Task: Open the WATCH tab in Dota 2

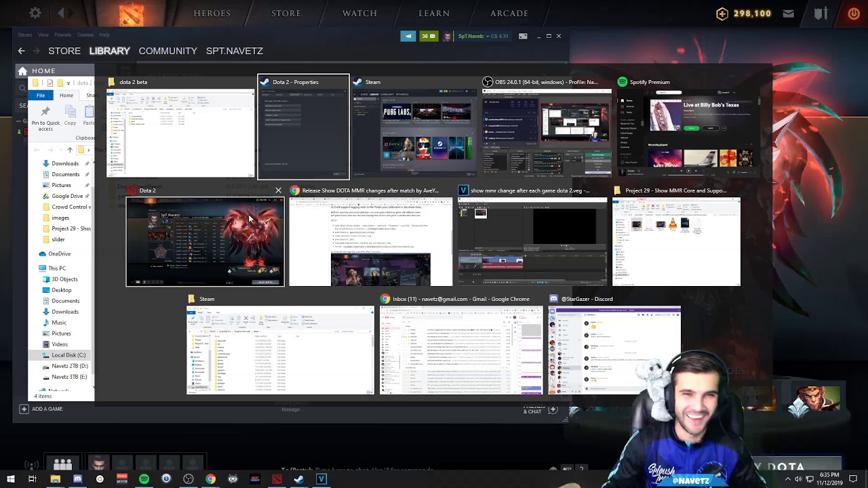Action: click(359, 13)
